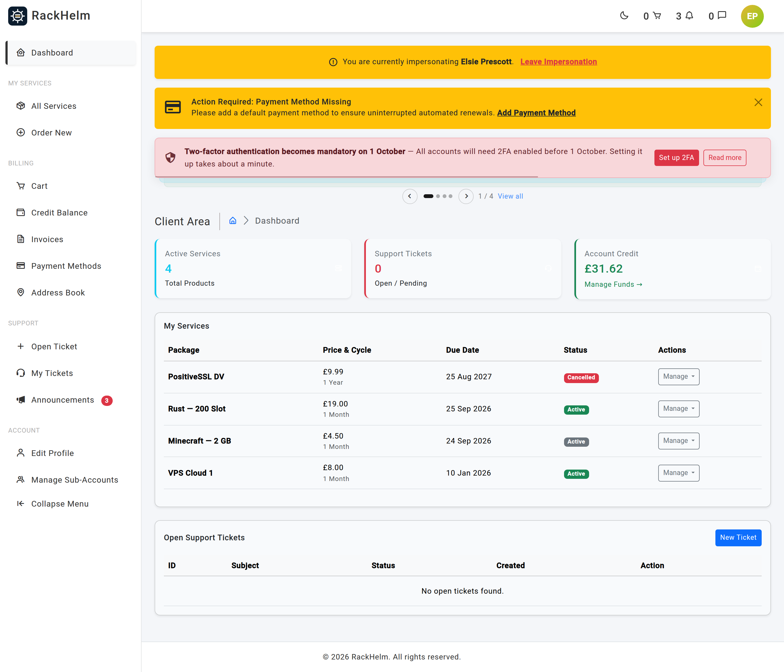Image resolution: width=784 pixels, height=672 pixels.
Task: Click the home breadcrumb icon
Action: pos(233,220)
